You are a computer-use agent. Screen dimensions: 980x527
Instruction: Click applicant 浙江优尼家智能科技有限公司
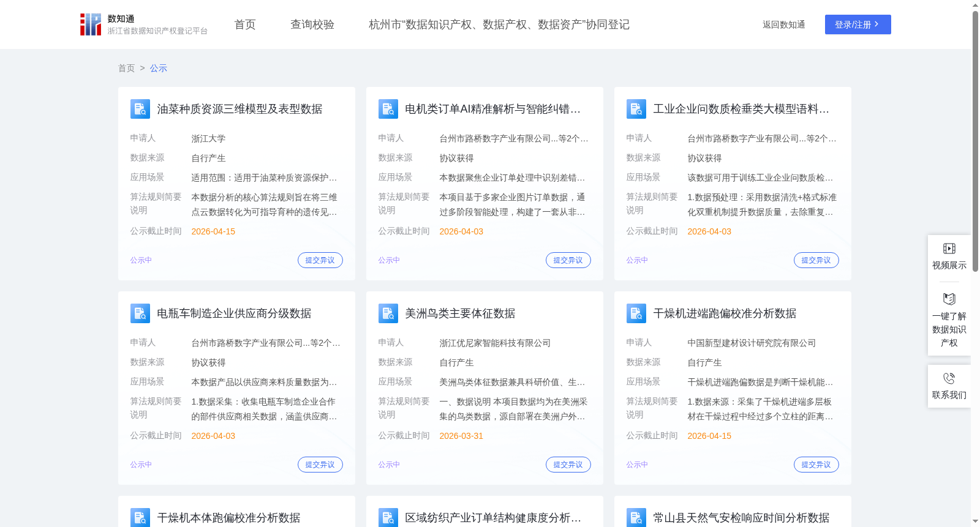(x=495, y=343)
